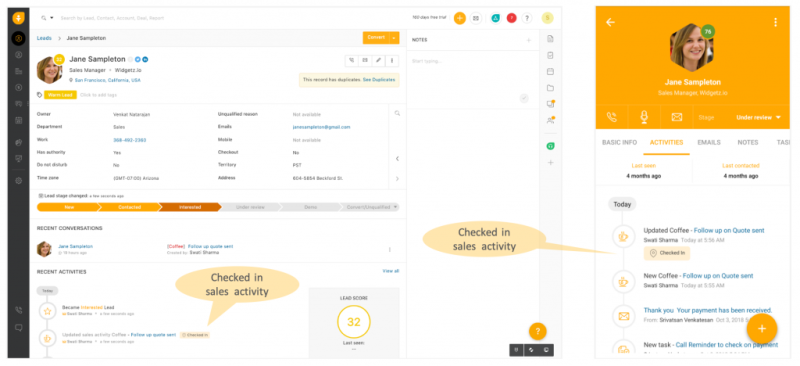This screenshot has width=800, height=366.
Task: Open the email icon in the top bar
Action: point(476,18)
